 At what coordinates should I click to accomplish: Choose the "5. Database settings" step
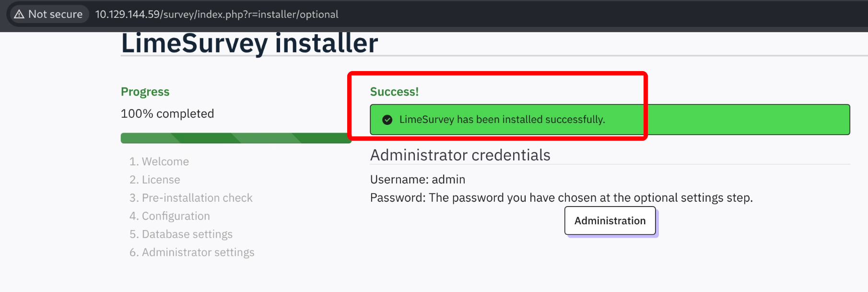coord(181,235)
